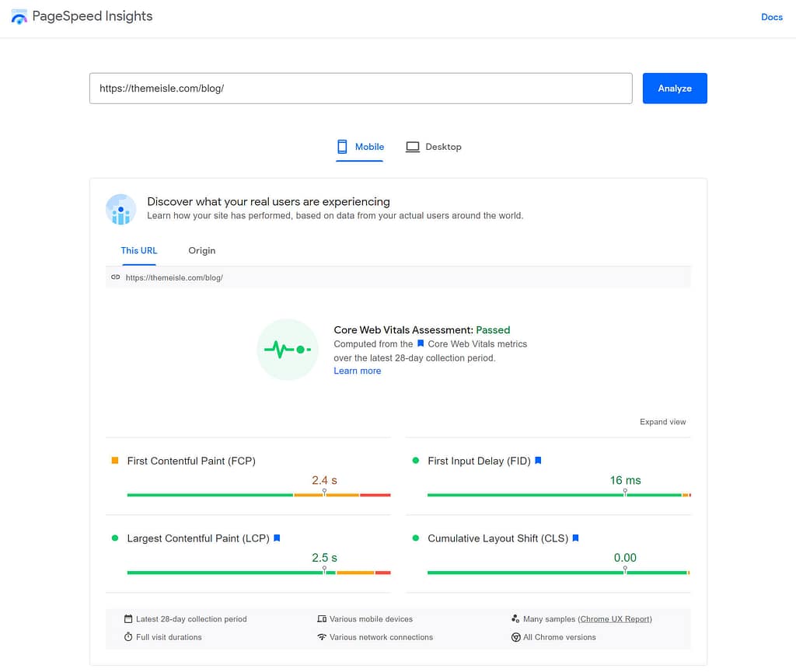
Task: Open Expand view for detailed metrics
Action: point(662,422)
